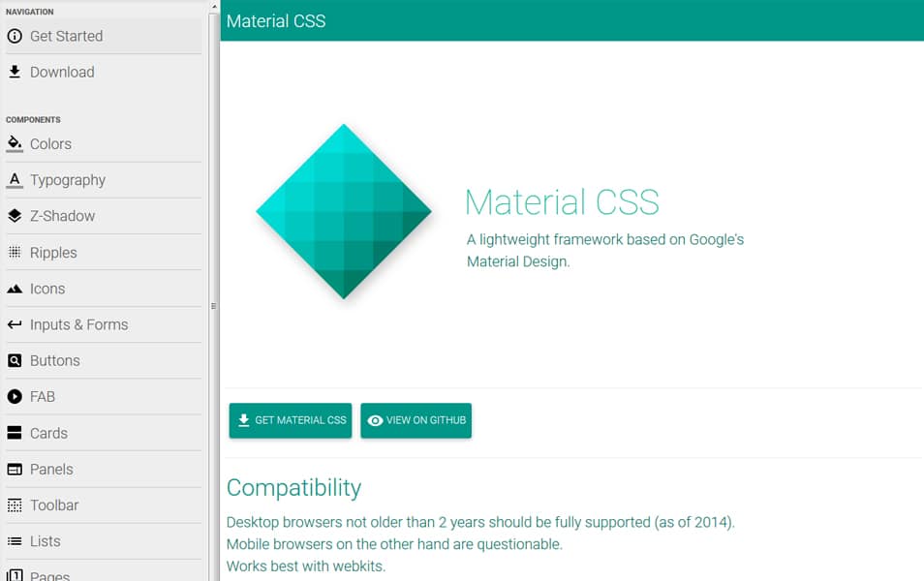The width and height of the screenshot is (924, 581).
Task: Open the Buttons label in sidebar
Action: tap(55, 360)
